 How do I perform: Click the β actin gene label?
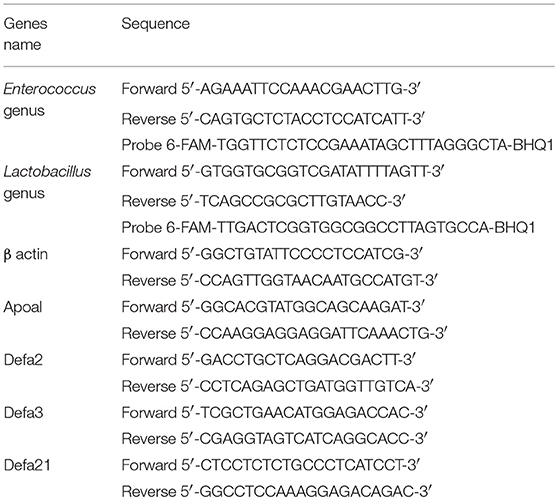(x=26, y=255)
